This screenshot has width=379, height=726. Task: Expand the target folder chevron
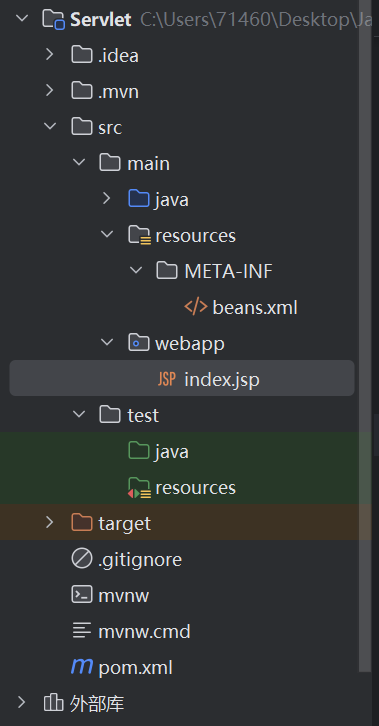[x=50, y=523]
